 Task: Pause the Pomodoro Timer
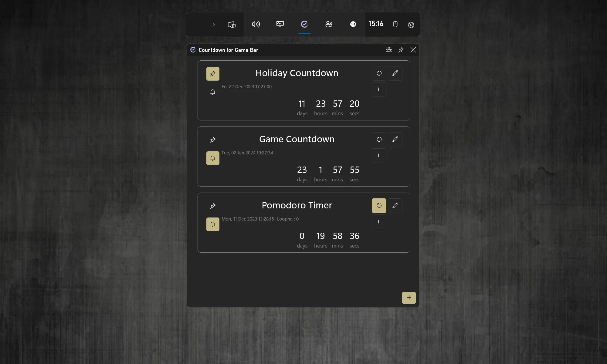pyautogui.click(x=379, y=222)
